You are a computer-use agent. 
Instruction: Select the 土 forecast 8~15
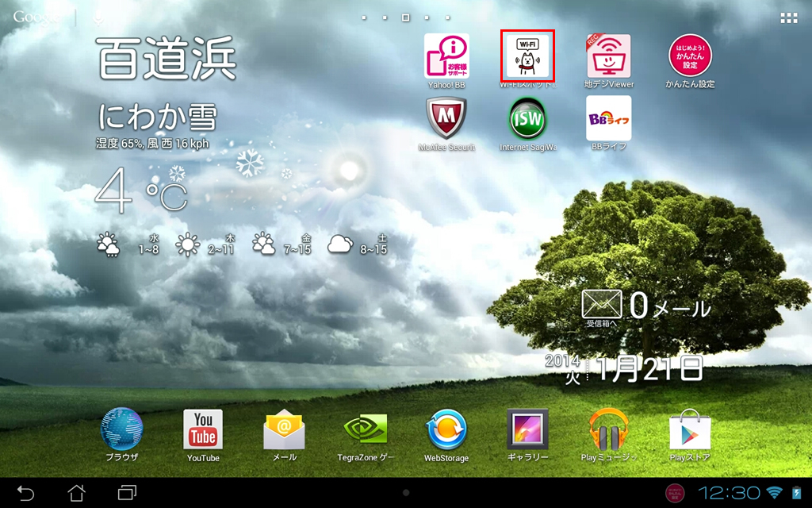[x=358, y=244]
